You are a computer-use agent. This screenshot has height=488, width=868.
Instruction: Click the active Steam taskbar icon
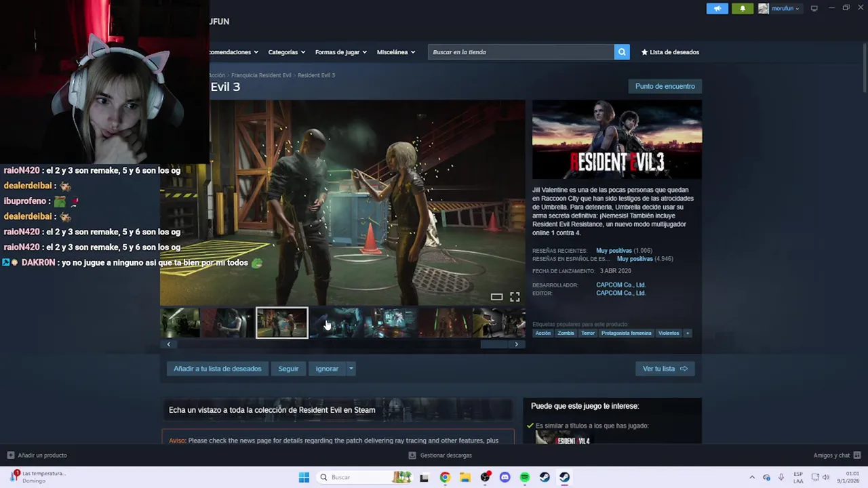564,477
